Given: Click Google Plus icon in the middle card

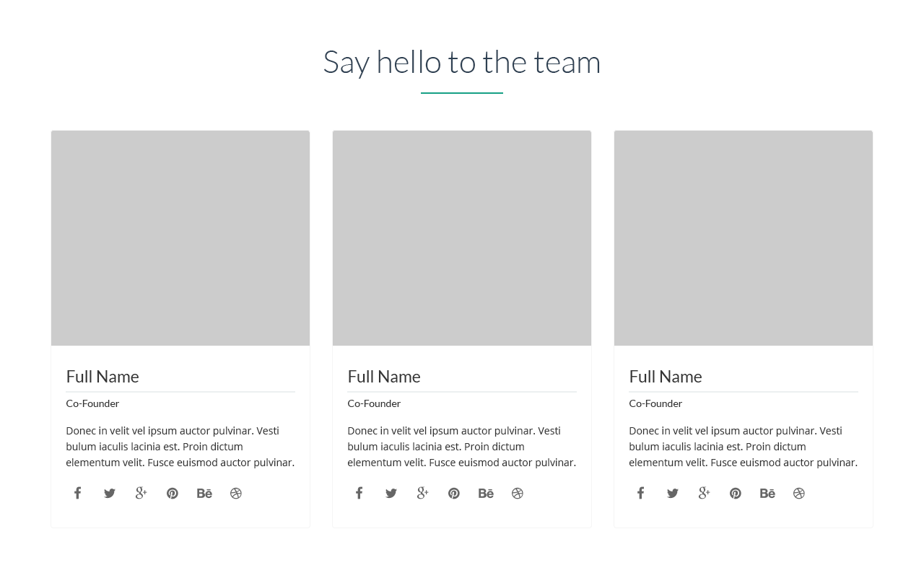Looking at the screenshot, I should pos(422,493).
